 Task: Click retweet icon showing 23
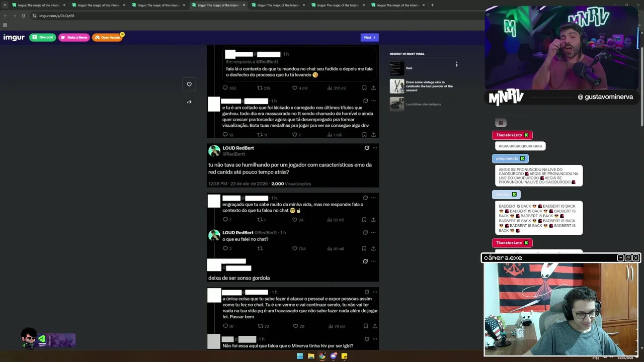point(260,326)
